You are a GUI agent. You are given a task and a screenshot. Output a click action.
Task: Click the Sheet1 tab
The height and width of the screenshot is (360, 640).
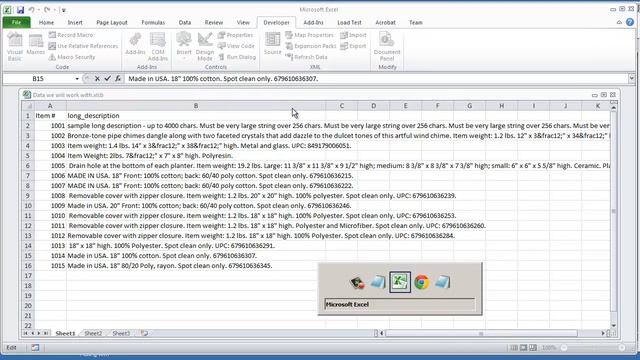(65, 333)
